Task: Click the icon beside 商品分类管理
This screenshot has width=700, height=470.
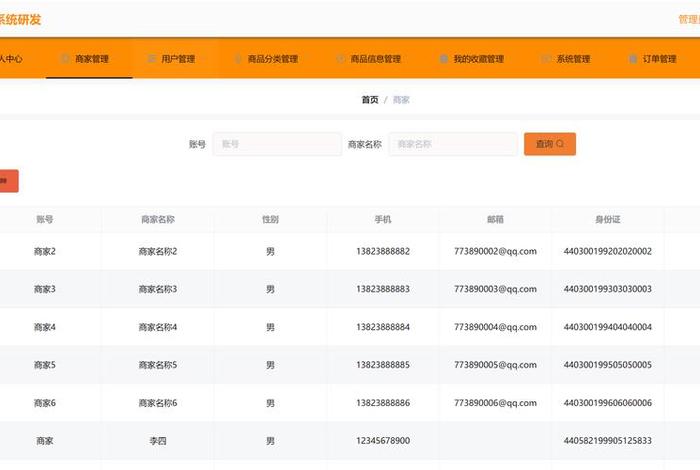Action: (x=238, y=59)
